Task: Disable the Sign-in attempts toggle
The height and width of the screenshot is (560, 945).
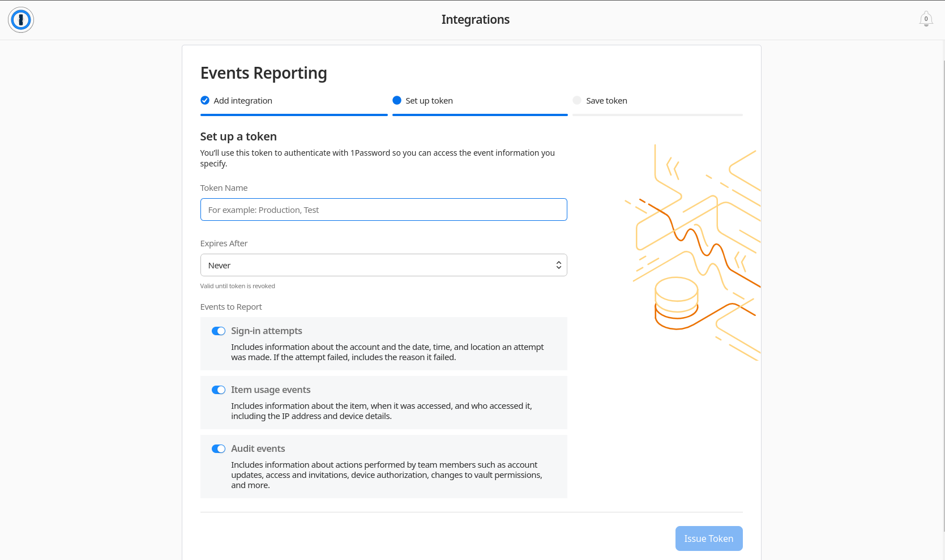Action: click(219, 331)
